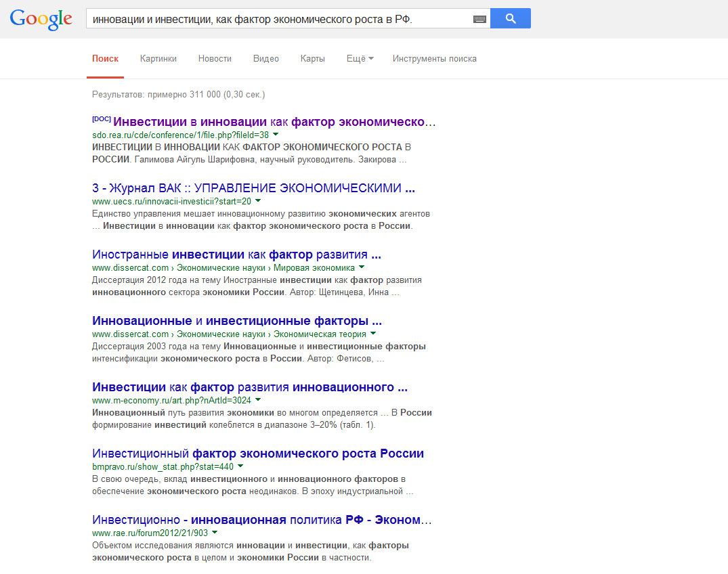Click URL 'sdo.rea.ru/cde/conference/1/file.php?fileId=38'
This screenshot has height=574, width=728.
(181, 135)
